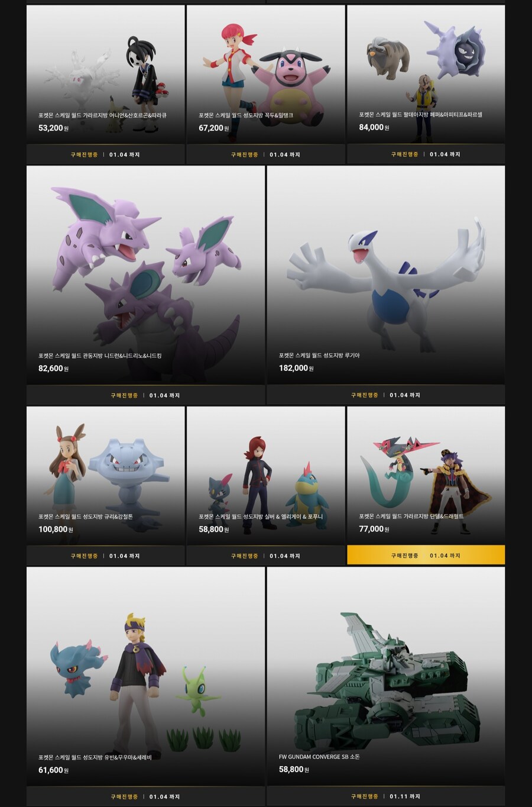Click 구매진행중 bar under the 100,800원 item
532x807 pixels.
pyautogui.click(x=106, y=556)
